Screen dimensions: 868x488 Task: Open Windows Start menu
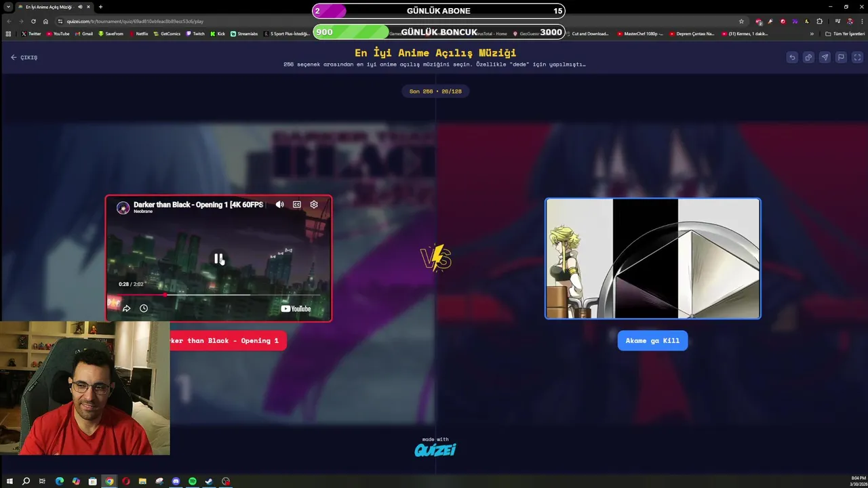(9, 481)
